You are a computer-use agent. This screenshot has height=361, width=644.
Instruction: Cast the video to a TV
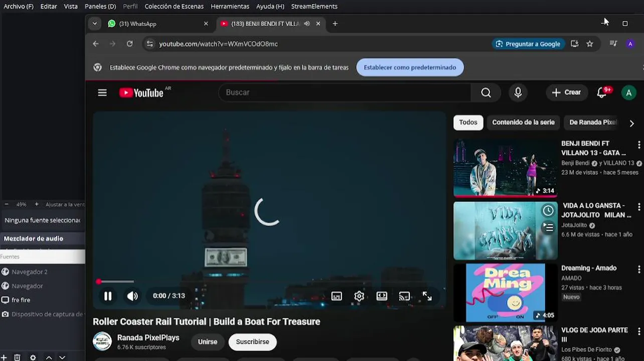404,296
